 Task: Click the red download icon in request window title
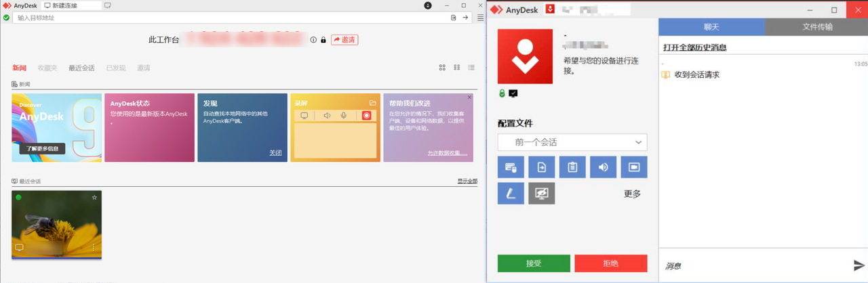point(551,9)
